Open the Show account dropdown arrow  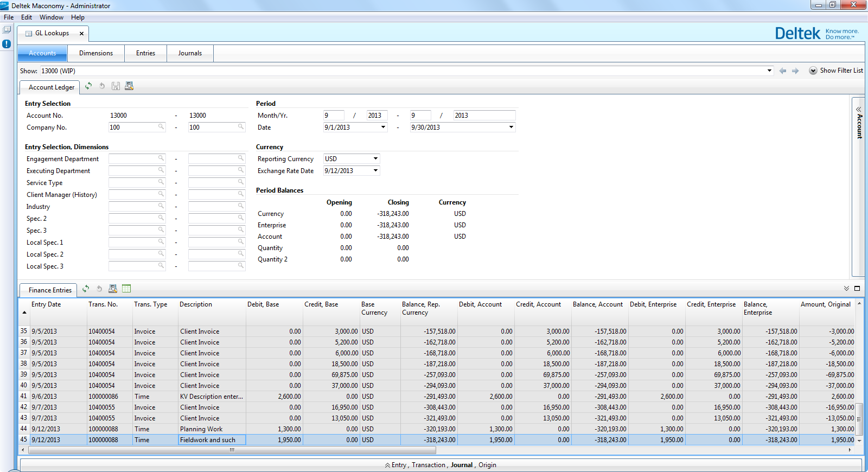(769, 71)
